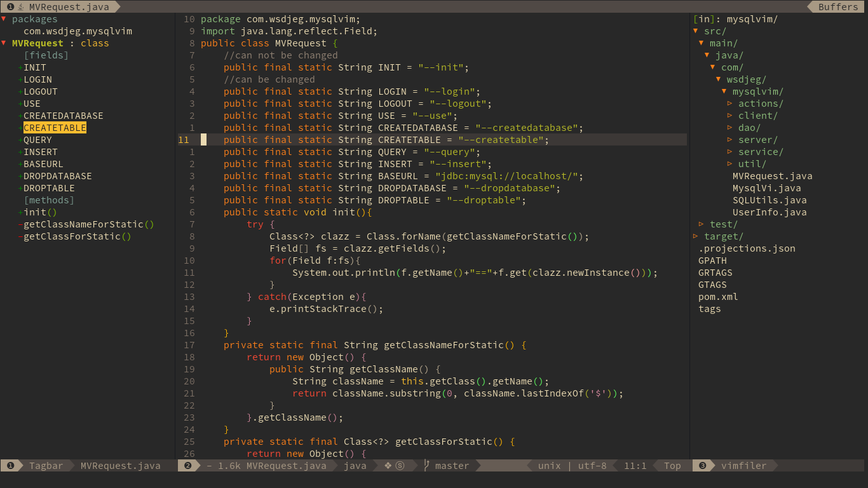Jump to the DROPDATABASE field in Tagbar
The image size is (868, 488).
58,176
